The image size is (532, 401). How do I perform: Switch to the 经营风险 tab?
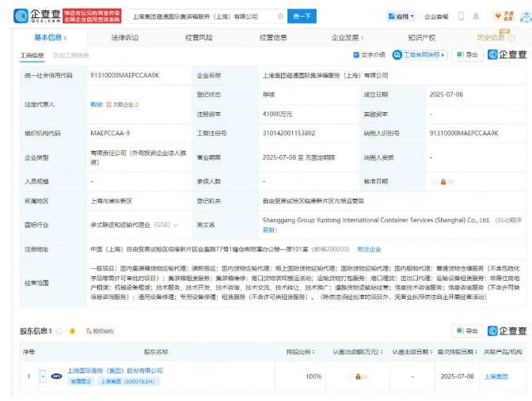[x=199, y=37]
